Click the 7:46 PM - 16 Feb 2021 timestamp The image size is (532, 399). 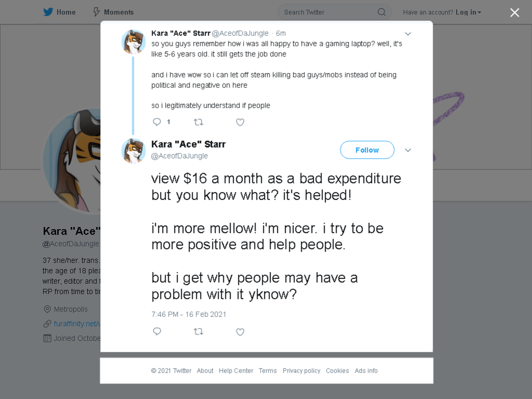tap(189, 314)
